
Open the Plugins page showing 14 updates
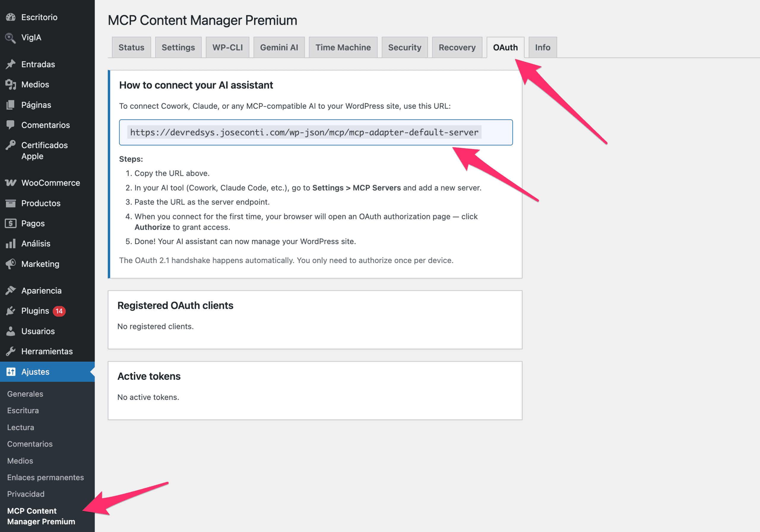click(35, 311)
